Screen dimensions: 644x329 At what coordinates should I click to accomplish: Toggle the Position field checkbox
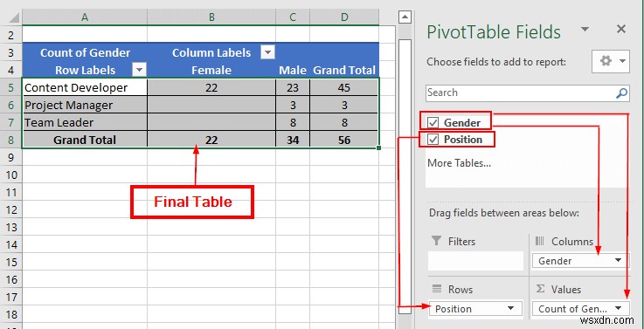[433, 140]
